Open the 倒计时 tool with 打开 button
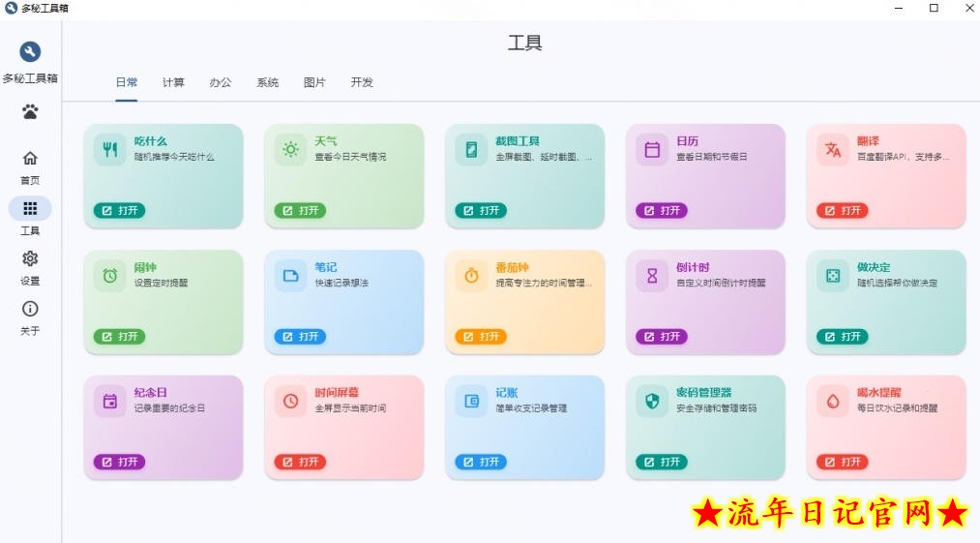 [x=662, y=337]
